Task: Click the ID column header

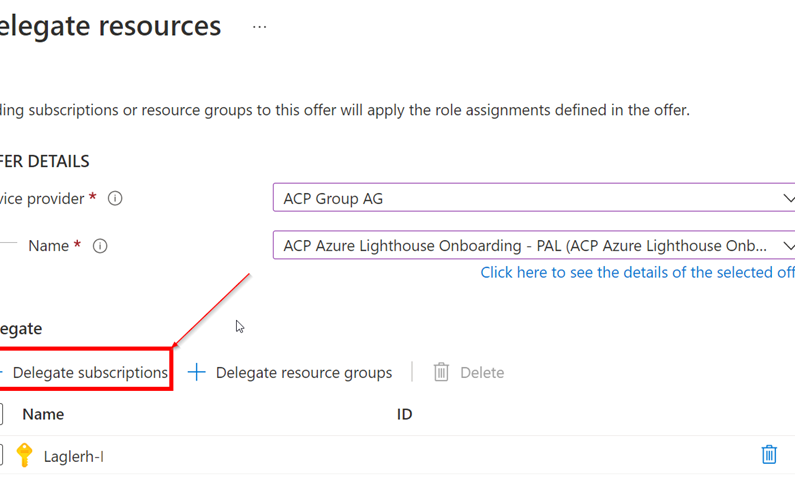Action: click(x=404, y=414)
